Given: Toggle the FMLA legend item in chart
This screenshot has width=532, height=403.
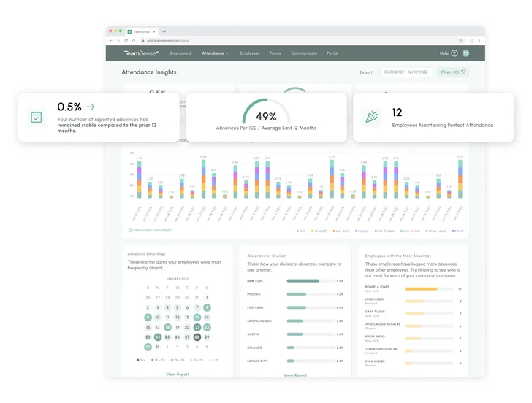Looking at the screenshot, I should pyautogui.click(x=455, y=230).
